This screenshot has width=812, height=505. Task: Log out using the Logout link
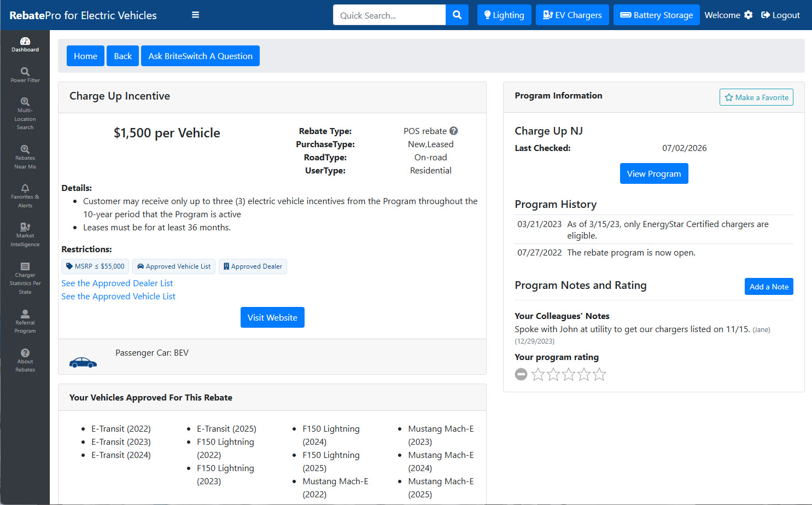(x=780, y=15)
